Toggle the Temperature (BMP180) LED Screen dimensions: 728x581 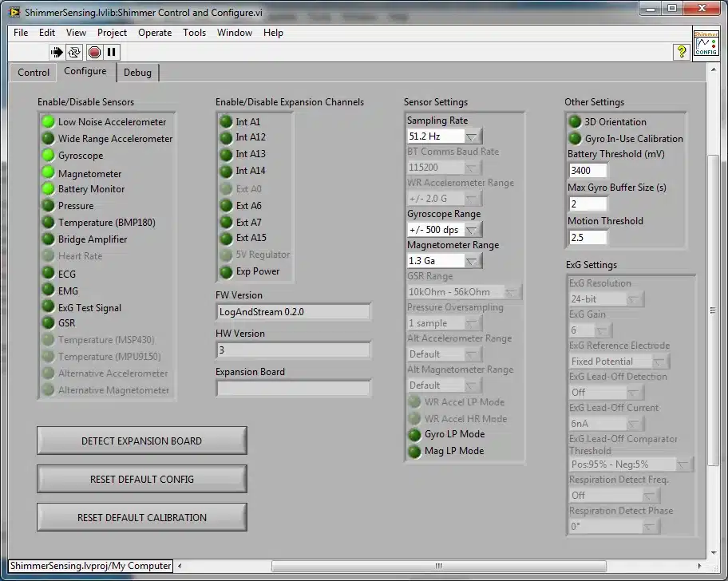point(48,223)
